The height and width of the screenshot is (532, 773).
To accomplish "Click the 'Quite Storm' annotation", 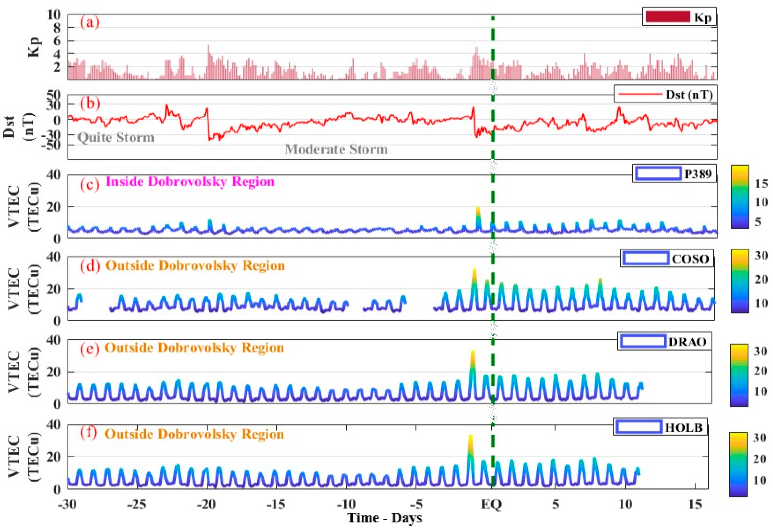I will [x=116, y=137].
